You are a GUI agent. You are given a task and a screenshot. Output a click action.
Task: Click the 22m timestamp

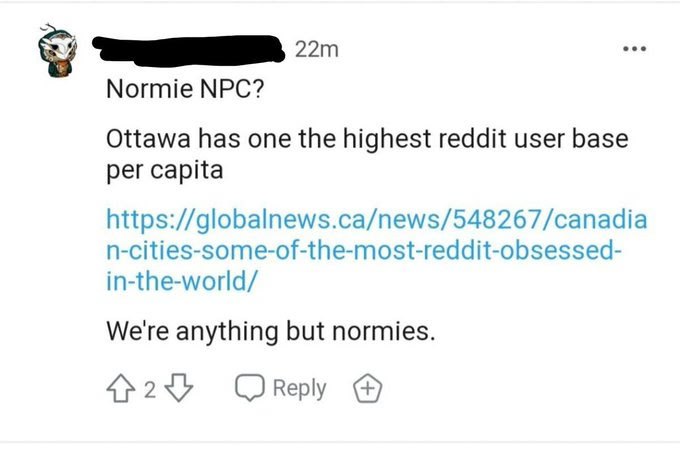[x=317, y=49]
